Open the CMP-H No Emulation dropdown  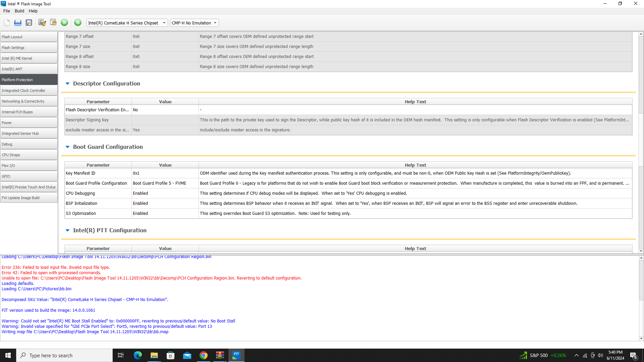[x=194, y=23]
